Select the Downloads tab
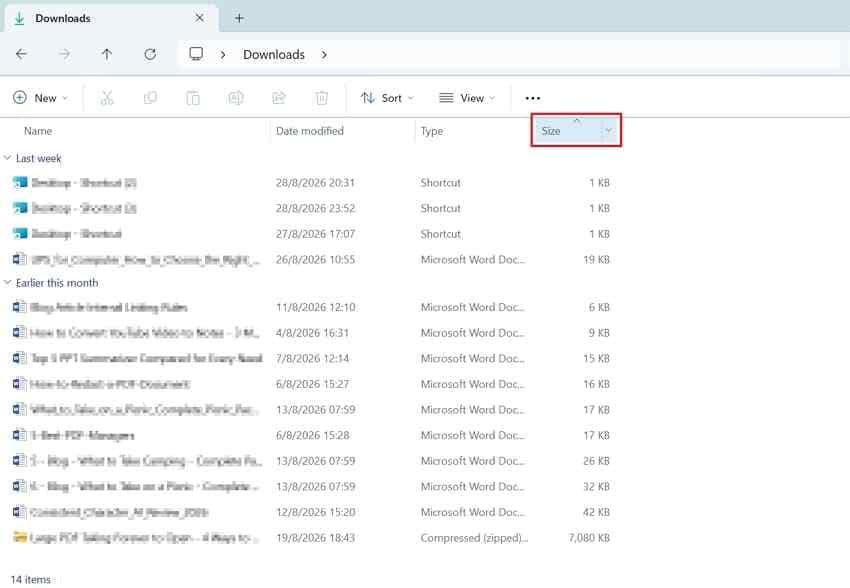This screenshot has width=850, height=588. [x=111, y=18]
